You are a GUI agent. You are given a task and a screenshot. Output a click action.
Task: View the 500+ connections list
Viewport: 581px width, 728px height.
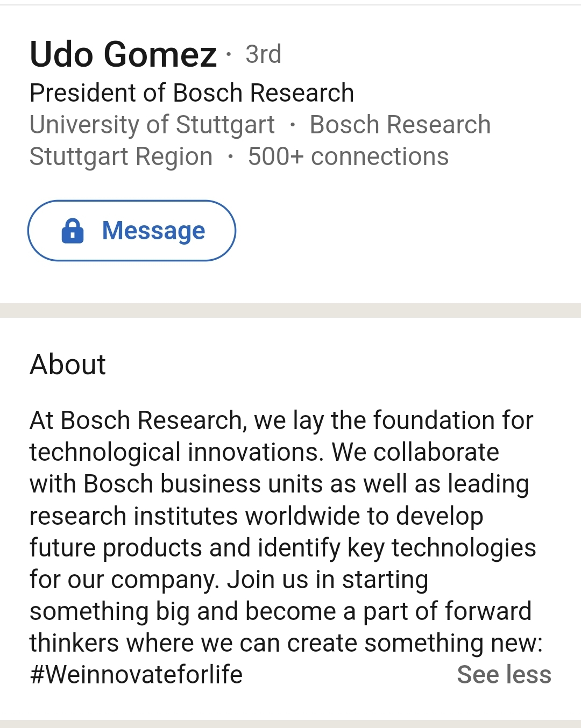click(x=348, y=156)
